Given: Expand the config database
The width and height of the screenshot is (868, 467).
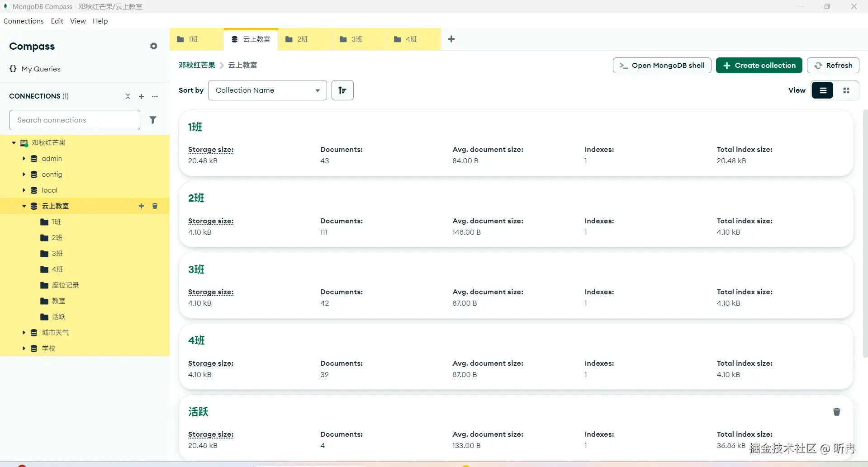Looking at the screenshot, I should point(24,175).
